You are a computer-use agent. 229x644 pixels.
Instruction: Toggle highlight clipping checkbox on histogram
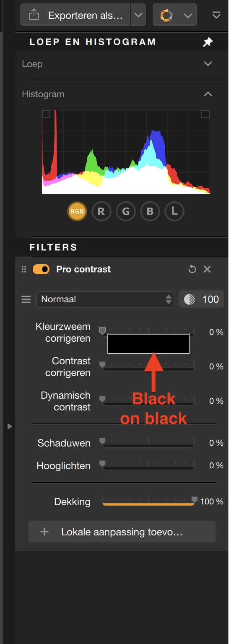206,114
